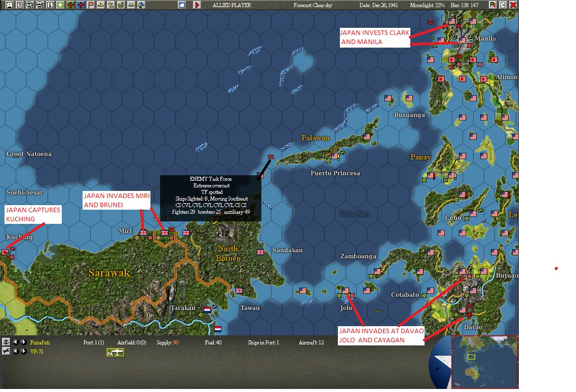Viewport: 576px width, 392px height.
Task: Click the ships-on-grey toolbar icon
Action: point(131,5)
